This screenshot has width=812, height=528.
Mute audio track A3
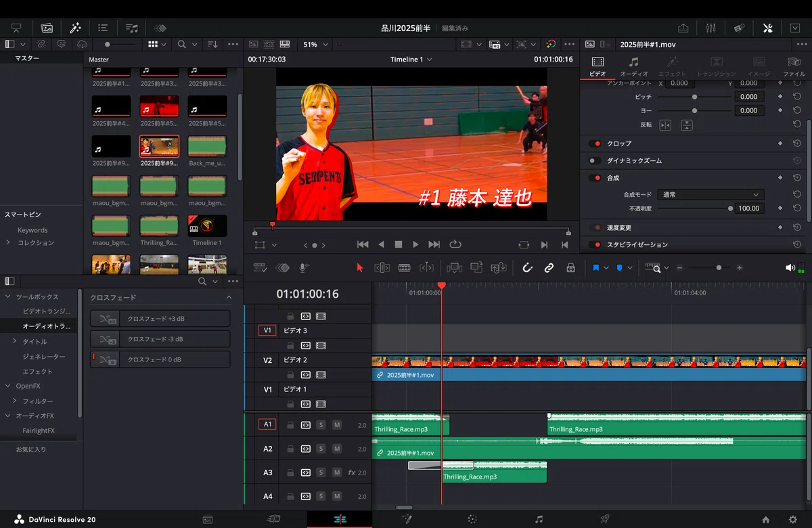pos(336,472)
